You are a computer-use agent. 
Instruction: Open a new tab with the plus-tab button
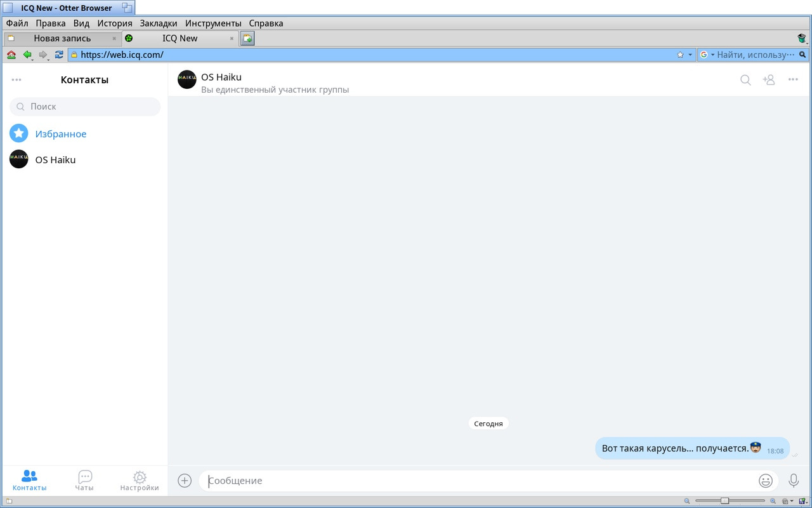tap(247, 39)
